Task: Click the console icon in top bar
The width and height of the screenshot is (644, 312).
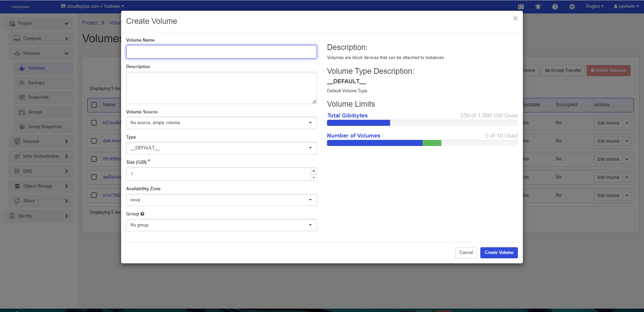Action: (521, 7)
